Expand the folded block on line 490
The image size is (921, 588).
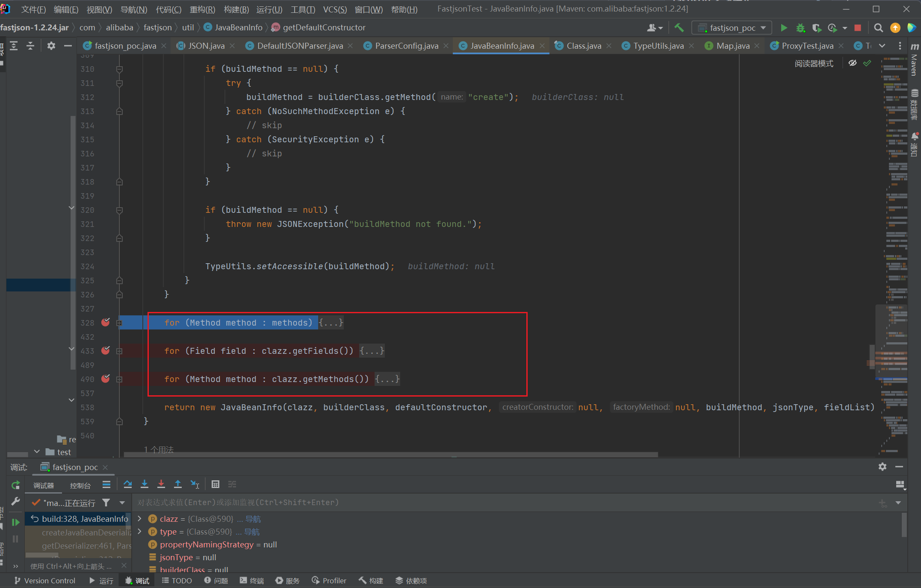point(120,379)
